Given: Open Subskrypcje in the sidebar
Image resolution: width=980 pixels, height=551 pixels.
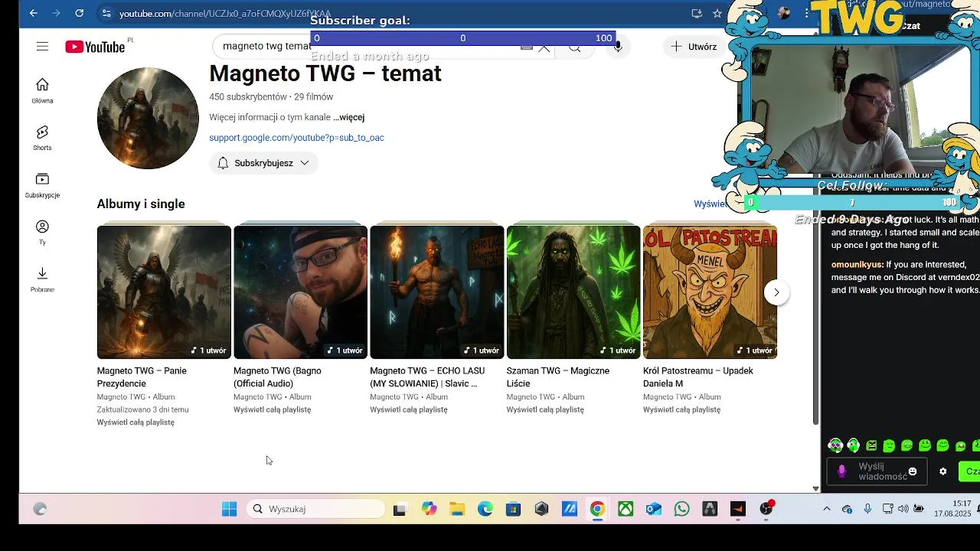Looking at the screenshot, I should pos(42,185).
